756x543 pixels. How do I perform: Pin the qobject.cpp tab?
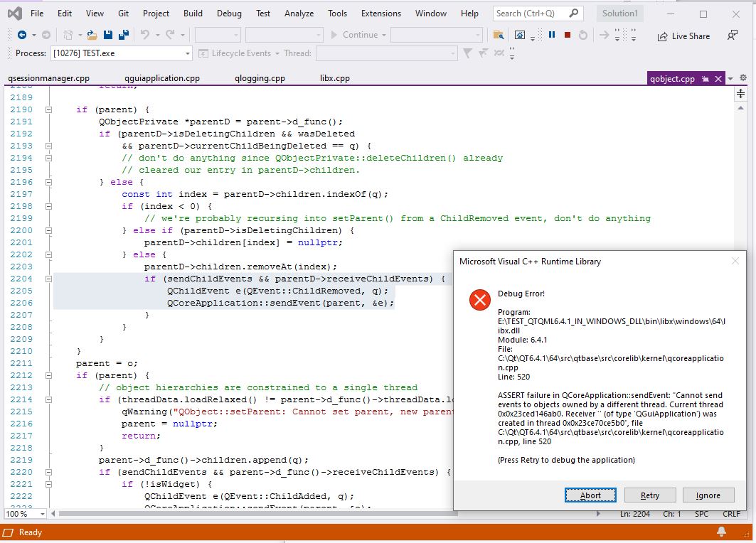coord(706,78)
